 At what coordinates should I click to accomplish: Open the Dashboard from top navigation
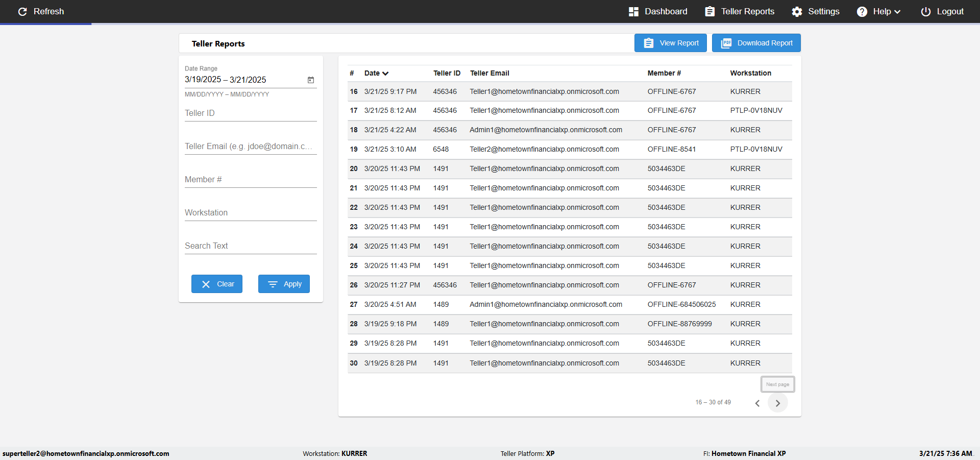(658, 12)
